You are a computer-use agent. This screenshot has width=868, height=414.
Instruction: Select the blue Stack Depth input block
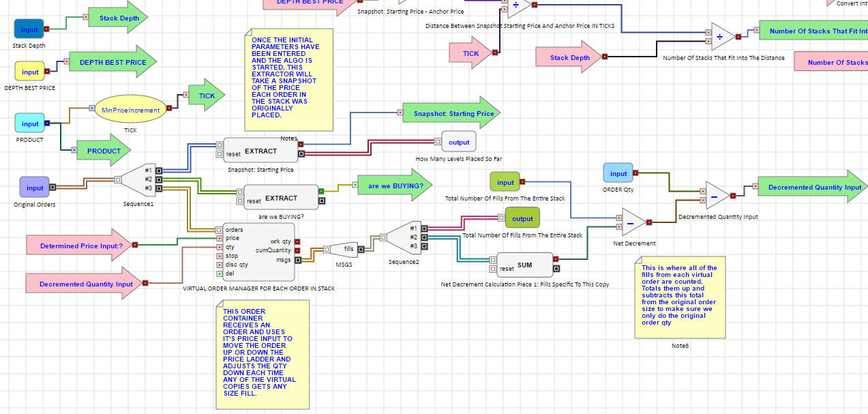point(29,29)
